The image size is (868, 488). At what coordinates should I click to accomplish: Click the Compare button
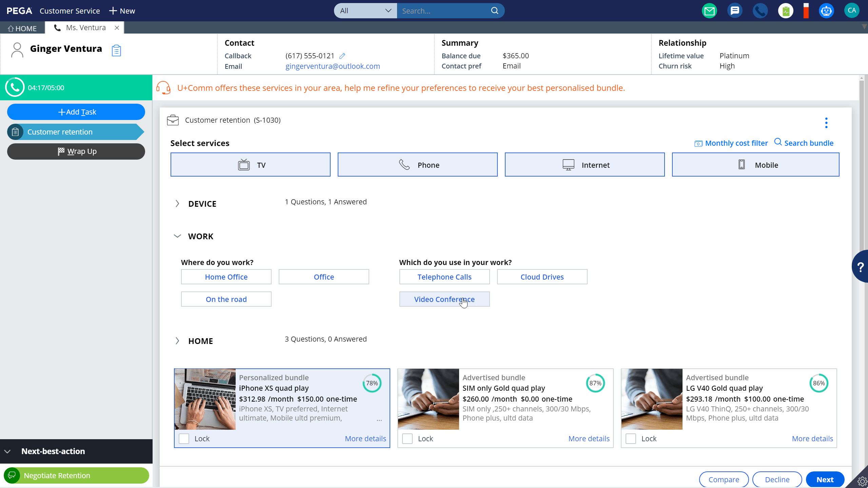[724, 479]
